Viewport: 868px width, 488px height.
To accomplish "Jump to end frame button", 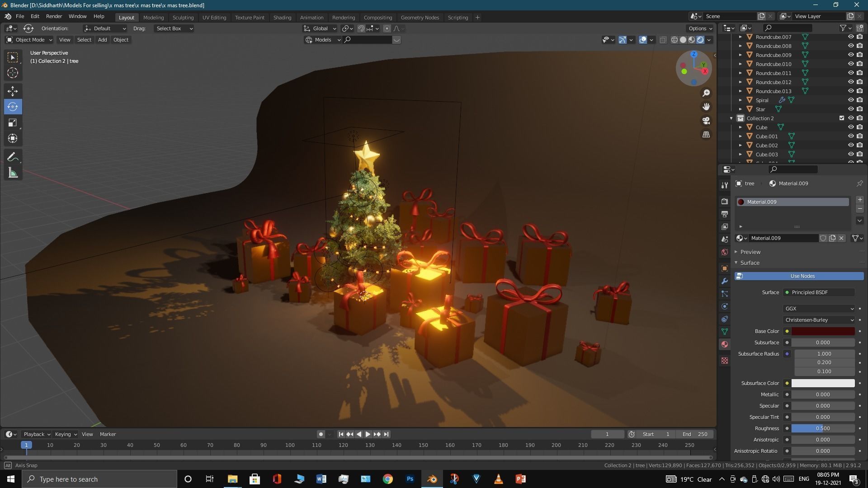I will (x=386, y=434).
